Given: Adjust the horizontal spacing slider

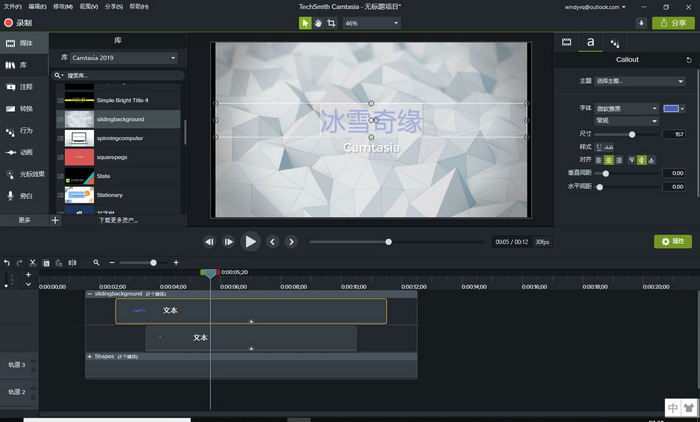Looking at the screenshot, I should [x=600, y=187].
